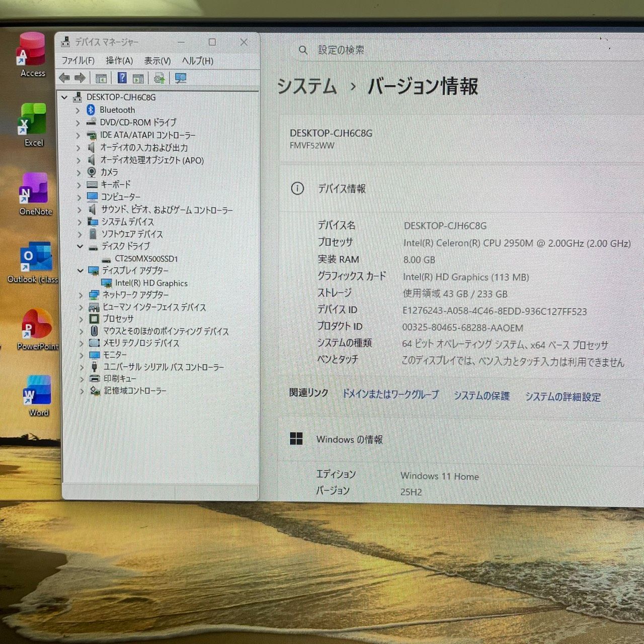This screenshot has height=644, width=644.
Task: Open the Word desktop shortcut
Action: tap(38, 396)
